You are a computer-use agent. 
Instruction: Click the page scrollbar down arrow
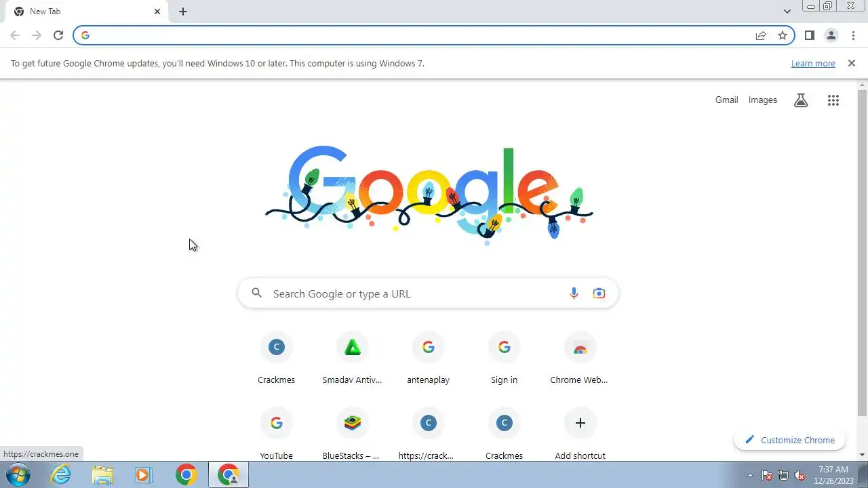click(863, 455)
